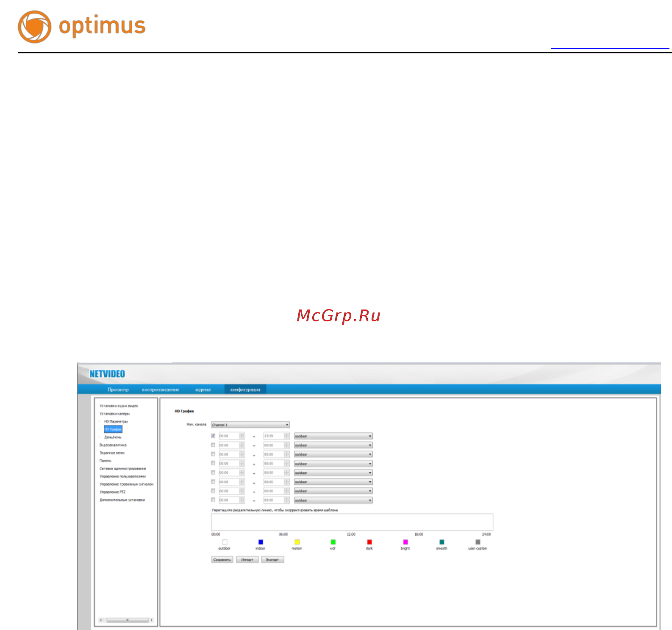The height and width of the screenshot is (630, 672).
Task: Enable the fifth schedule row checkbox
Action: (213, 472)
